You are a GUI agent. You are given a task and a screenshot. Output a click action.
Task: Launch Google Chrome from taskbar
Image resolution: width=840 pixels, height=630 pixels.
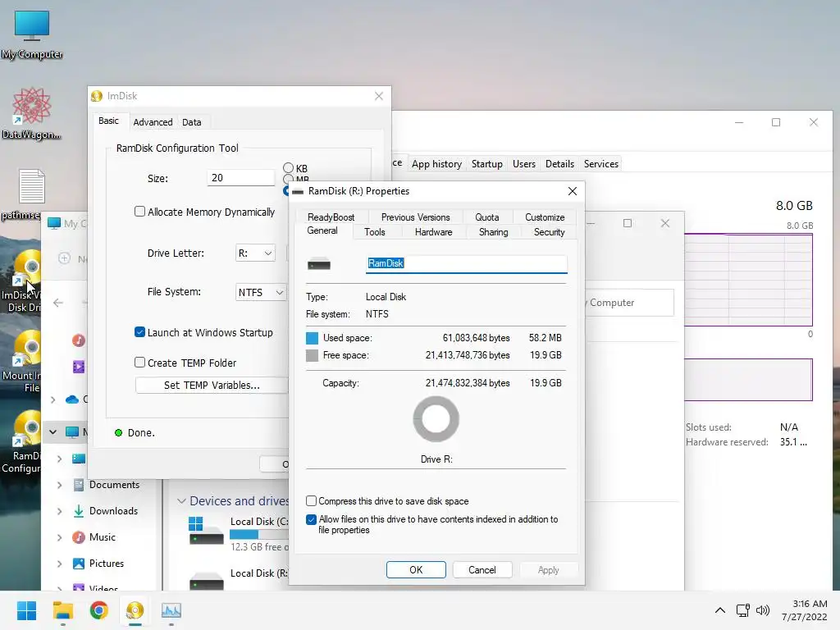98,610
